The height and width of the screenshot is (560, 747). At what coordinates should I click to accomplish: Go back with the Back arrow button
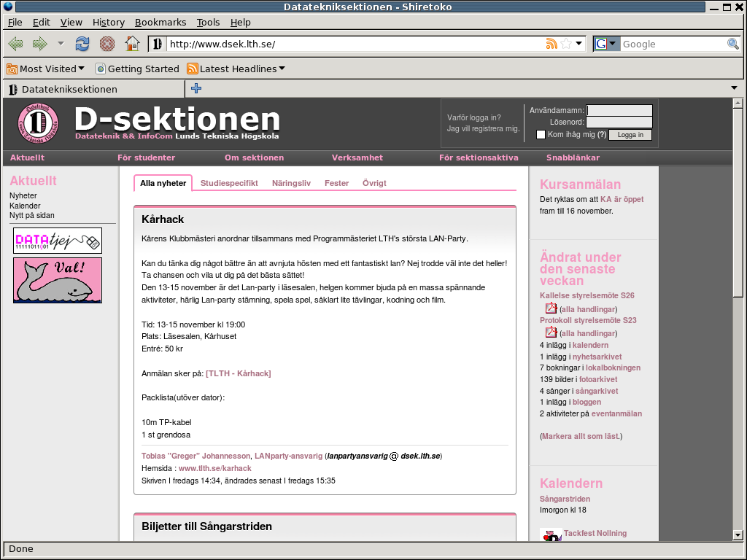16,44
